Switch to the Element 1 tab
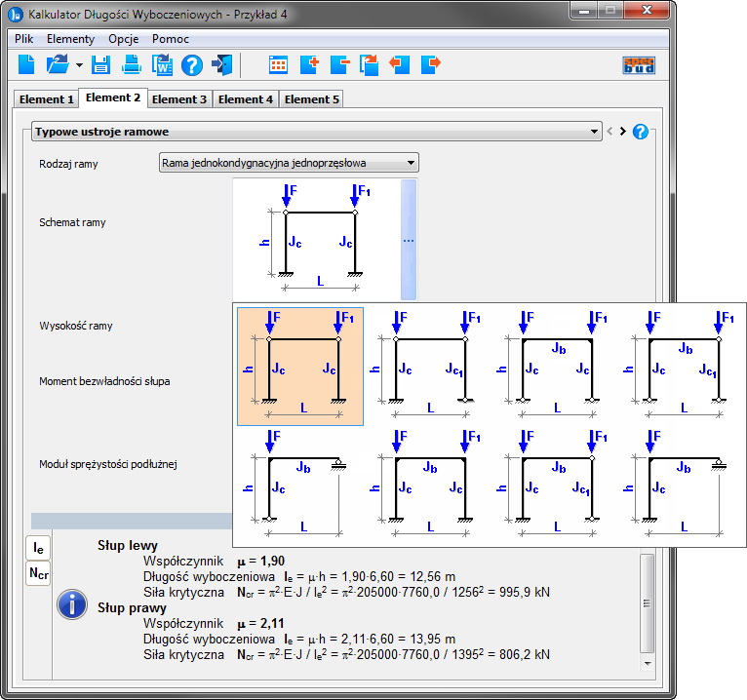 pos(46,99)
